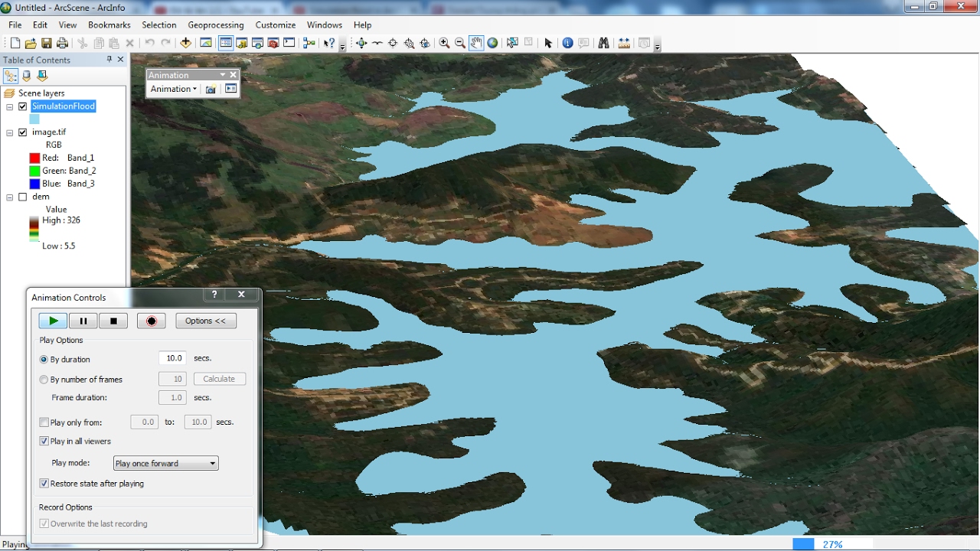Open the Play mode dropdown
The width and height of the screenshot is (980, 551).
point(166,463)
